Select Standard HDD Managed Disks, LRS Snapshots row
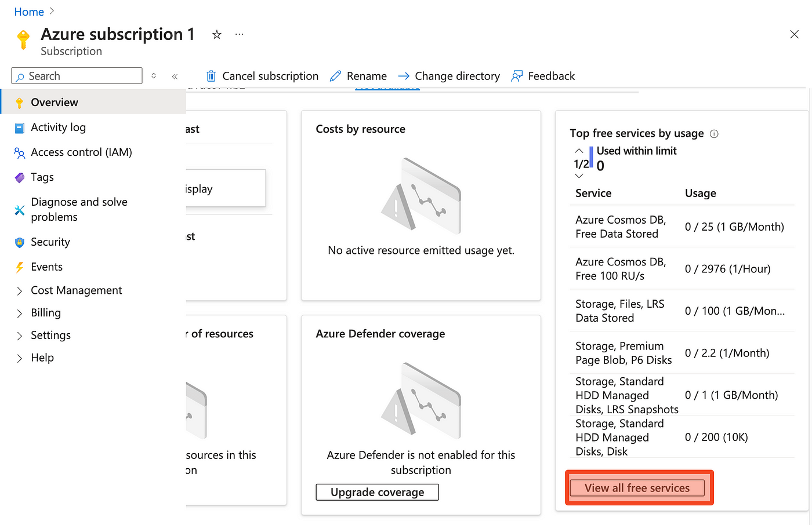 click(682, 395)
